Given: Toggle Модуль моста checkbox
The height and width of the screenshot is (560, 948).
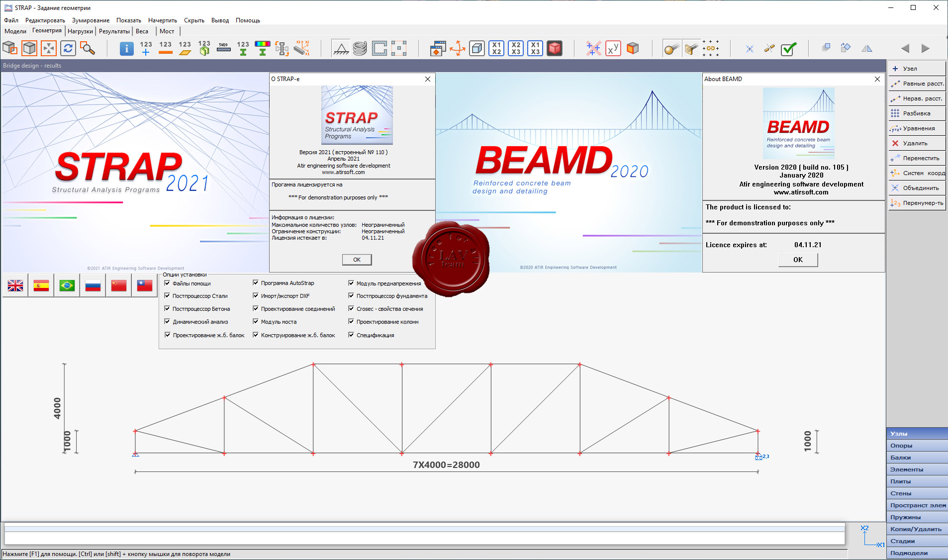Looking at the screenshot, I should [256, 322].
